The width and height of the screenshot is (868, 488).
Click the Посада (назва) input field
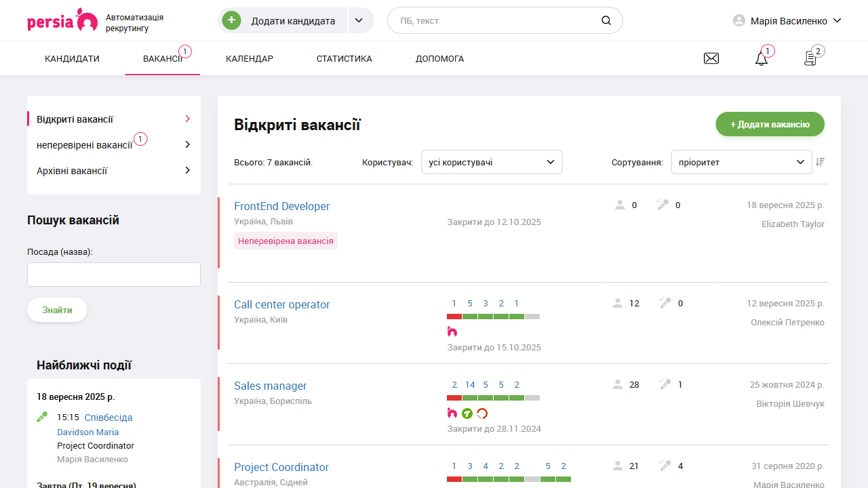[x=114, y=274]
